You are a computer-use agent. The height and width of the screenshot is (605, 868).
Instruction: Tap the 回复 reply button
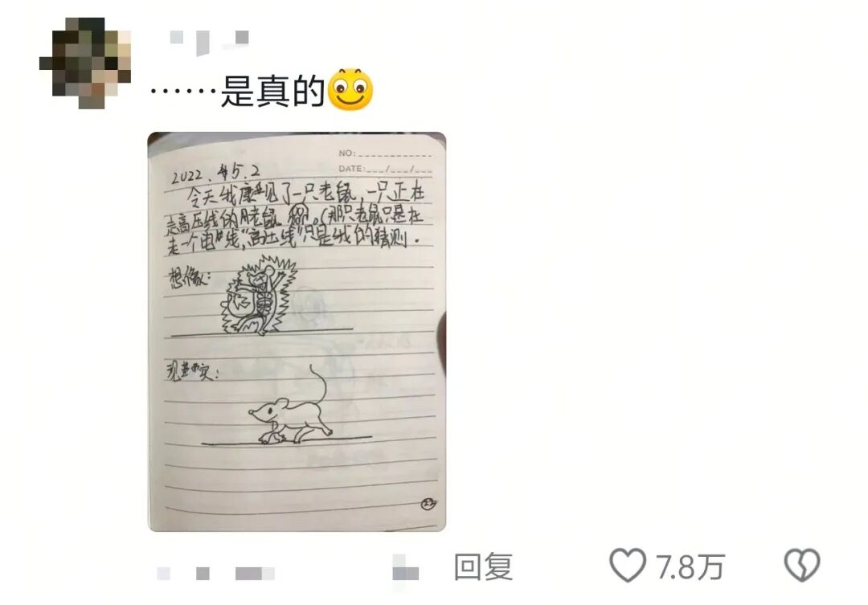click(x=483, y=566)
